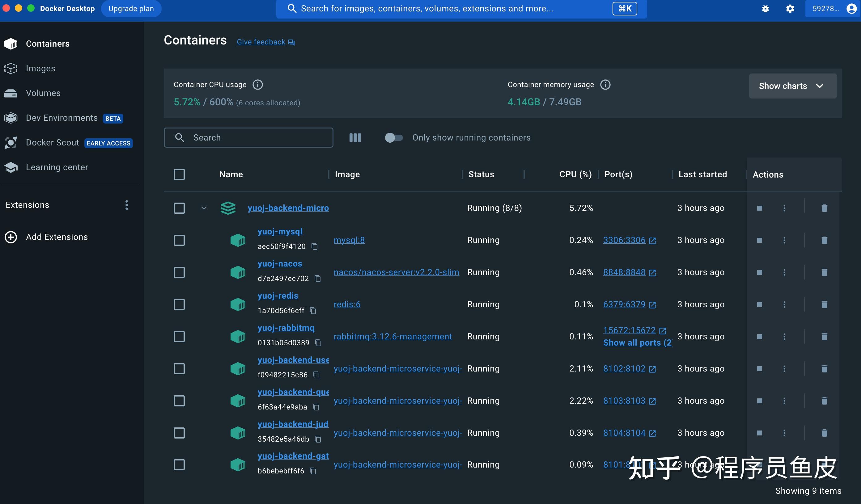Sort by the Name column header
Viewport: 861px width, 504px height.
click(231, 174)
